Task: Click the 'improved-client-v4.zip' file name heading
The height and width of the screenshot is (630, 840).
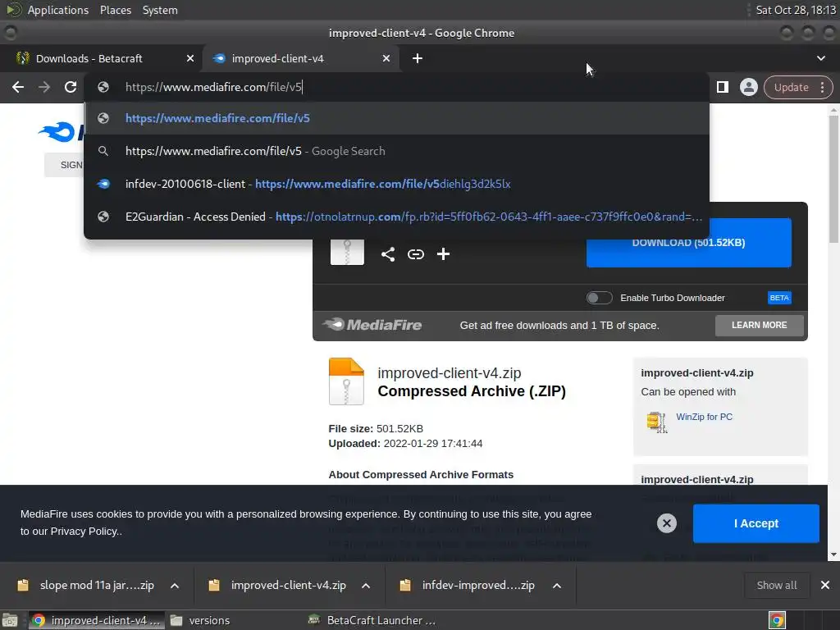Action: [x=449, y=373]
